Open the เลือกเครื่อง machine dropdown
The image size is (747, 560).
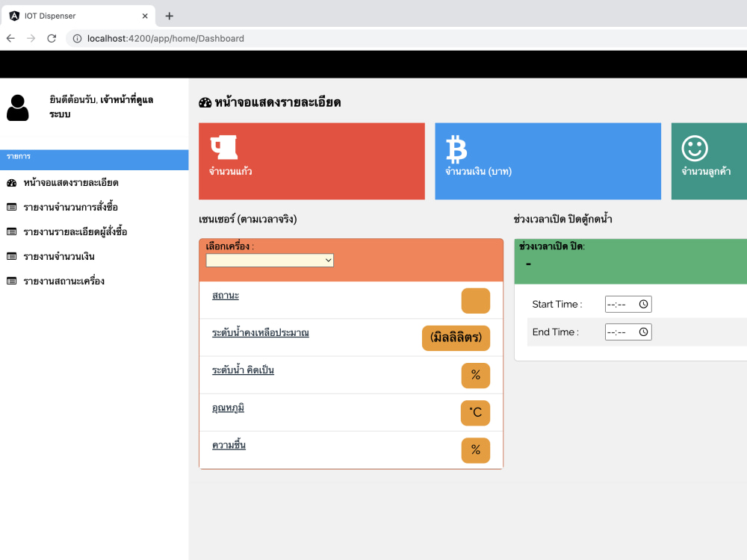pos(270,260)
